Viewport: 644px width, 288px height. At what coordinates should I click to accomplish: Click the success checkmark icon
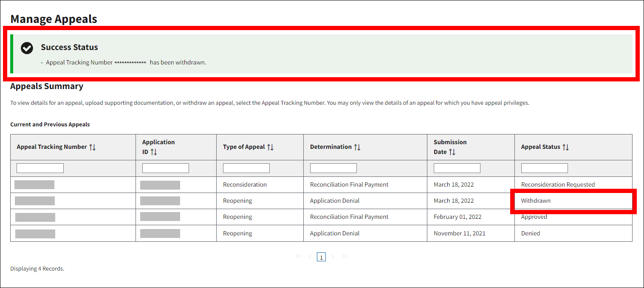click(x=27, y=48)
